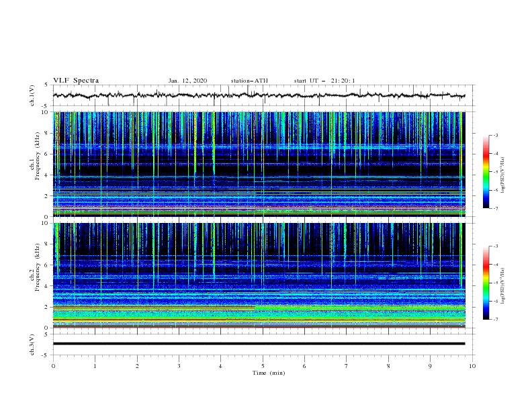The width and height of the screenshot is (532, 411).
Task: Click the "1" tick label on the time axis
Action: pyautogui.click(x=95, y=366)
